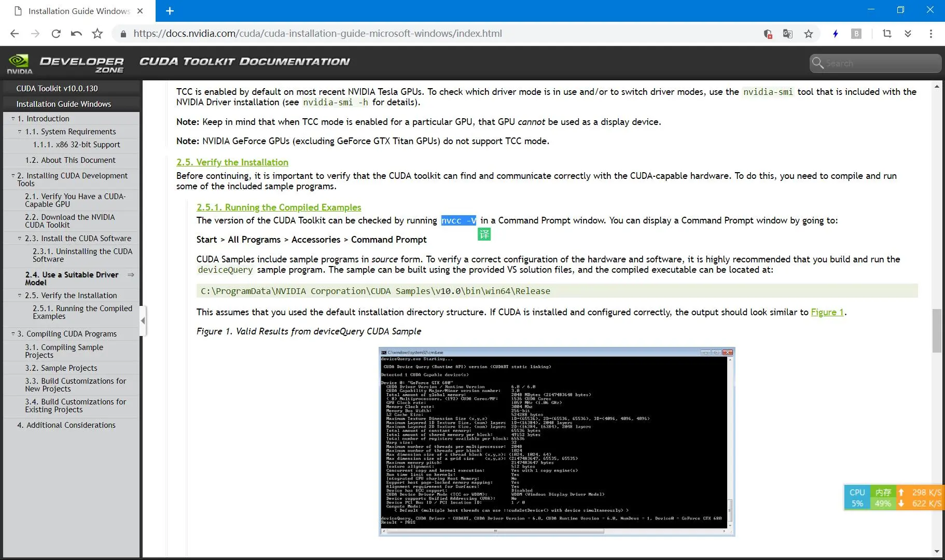
Task: Go to 2.1. Verify You Have a CUDA-Capable GPU
Action: click(x=75, y=200)
